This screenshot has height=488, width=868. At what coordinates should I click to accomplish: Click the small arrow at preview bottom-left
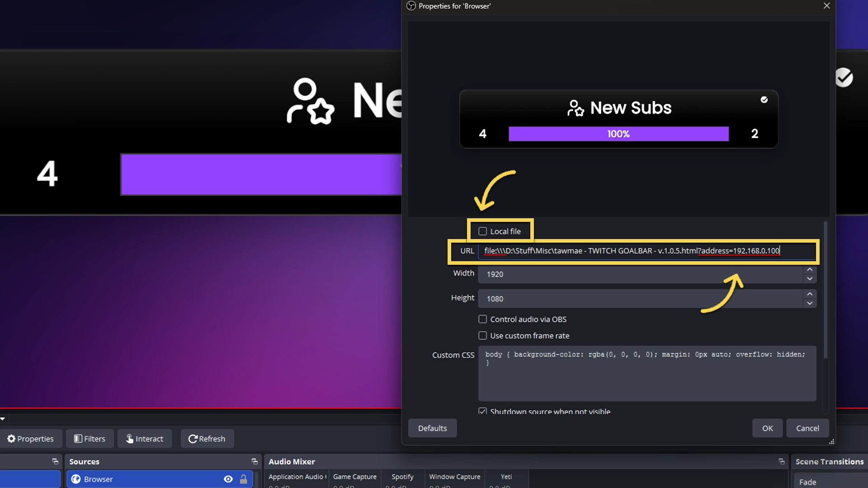[3, 419]
